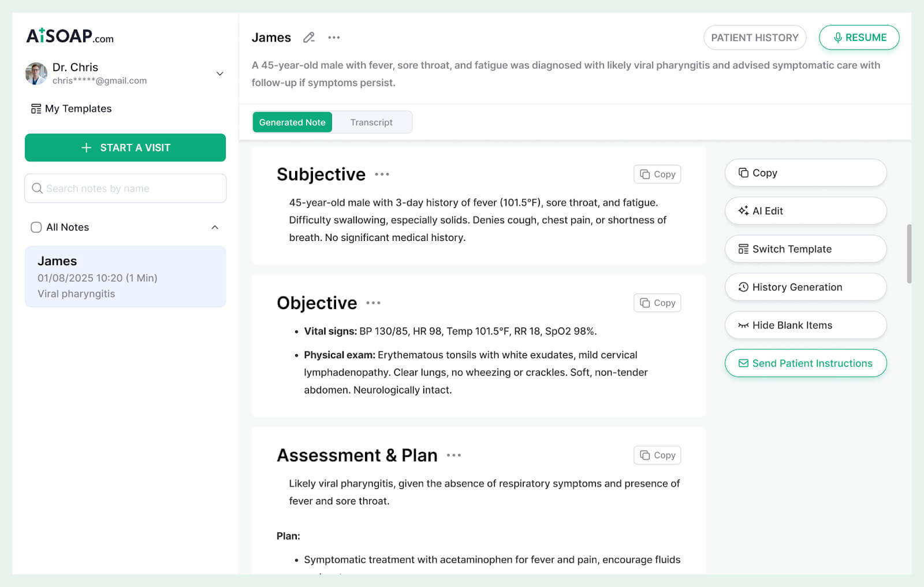Enable Hide Blank Items
This screenshot has width=924, height=587.
(805, 325)
